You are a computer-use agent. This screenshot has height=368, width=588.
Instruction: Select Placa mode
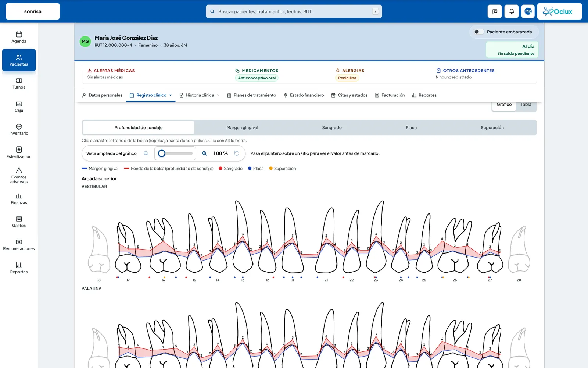(411, 128)
